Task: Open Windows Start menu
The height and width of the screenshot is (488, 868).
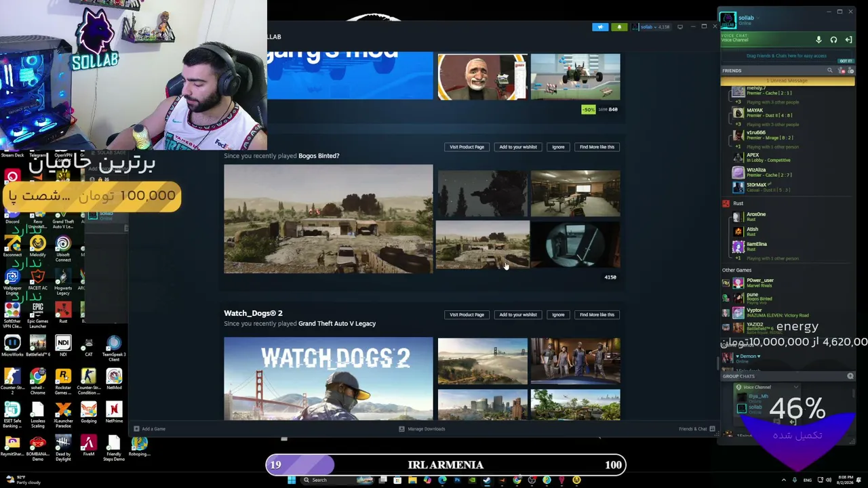Action: pos(292,480)
